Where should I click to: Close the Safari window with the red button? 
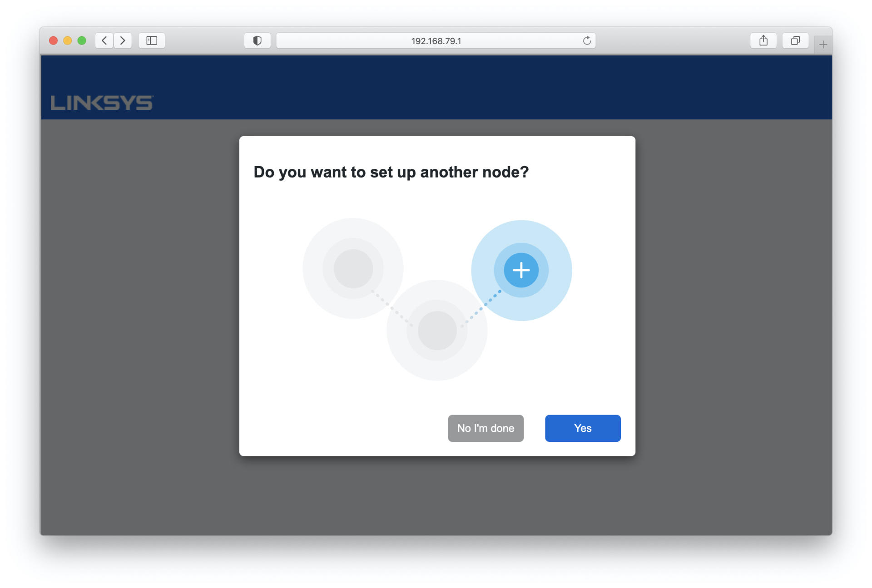pos(53,41)
